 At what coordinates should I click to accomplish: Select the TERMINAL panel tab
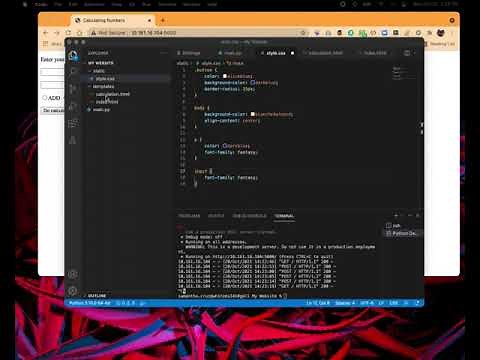pyautogui.click(x=284, y=216)
